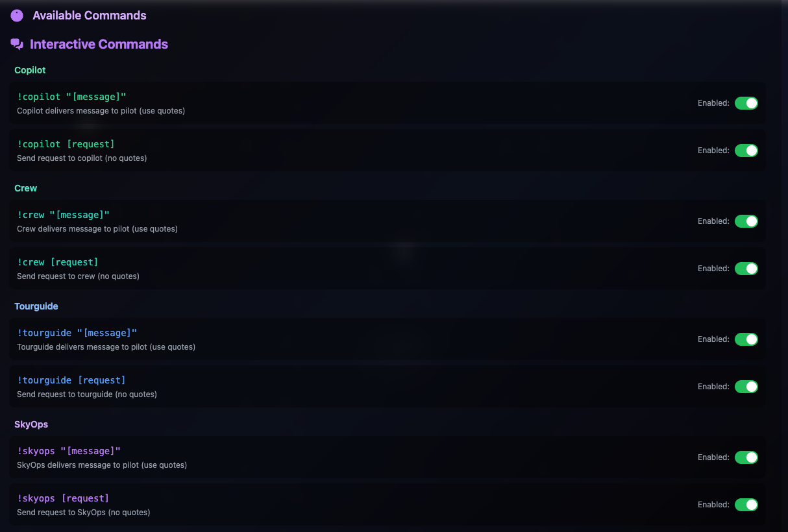Click the SkyOps group heading

pos(31,424)
